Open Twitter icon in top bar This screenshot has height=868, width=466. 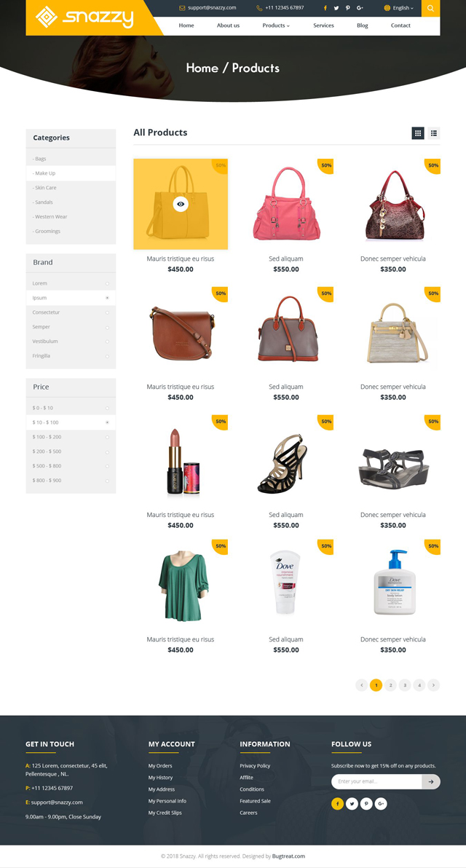point(336,8)
